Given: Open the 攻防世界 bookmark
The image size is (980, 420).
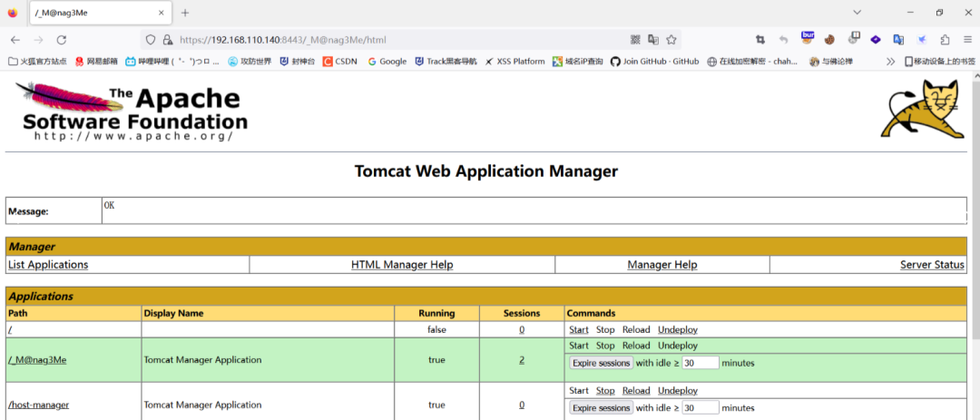Looking at the screenshot, I should point(250,62).
